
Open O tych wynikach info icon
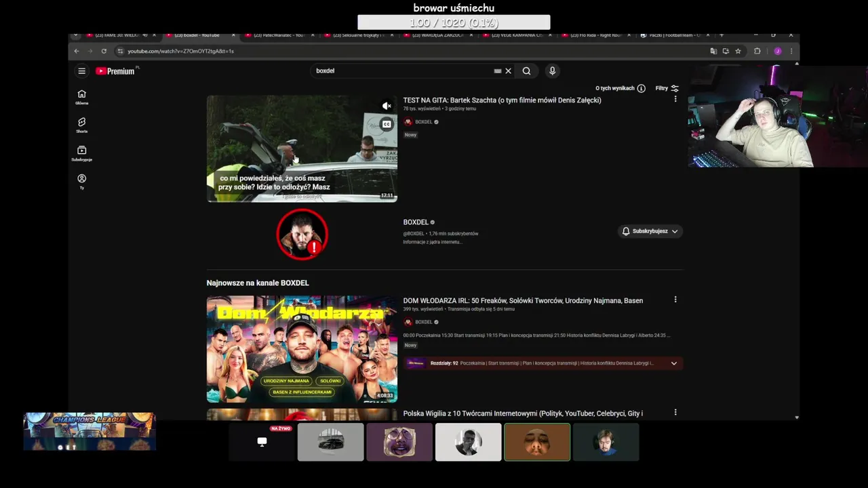coord(641,88)
